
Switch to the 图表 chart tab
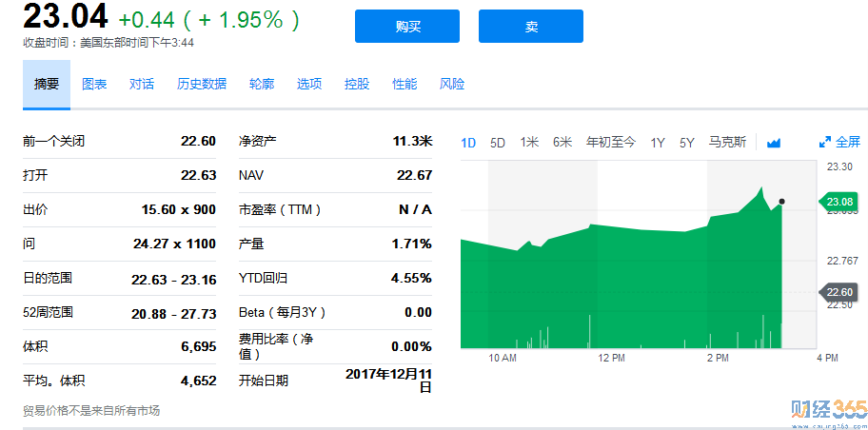point(94,84)
